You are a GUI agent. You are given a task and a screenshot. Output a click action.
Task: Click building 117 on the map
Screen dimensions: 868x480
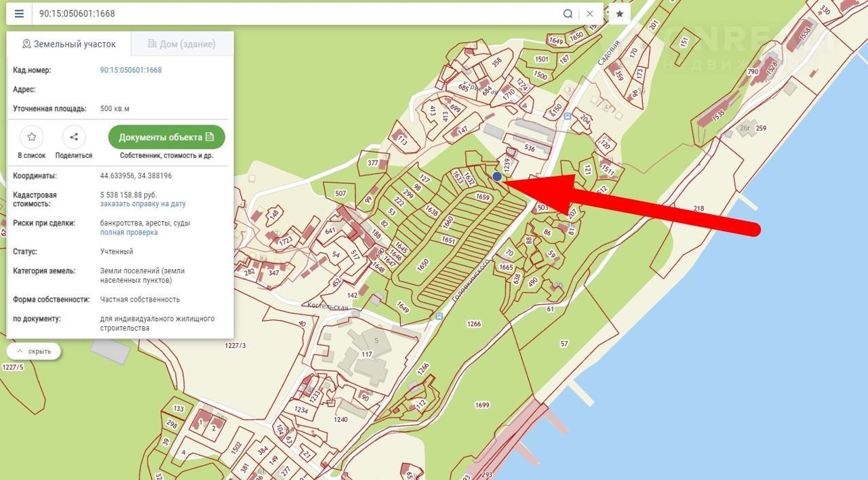click(x=367, y=354)
